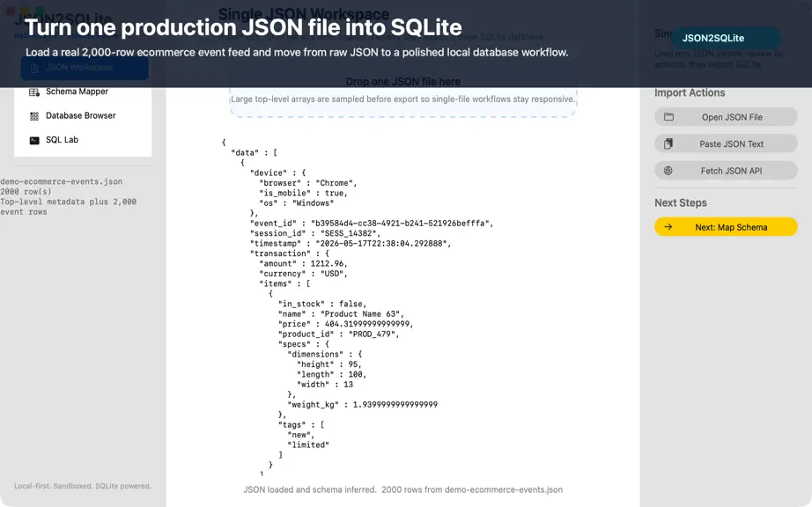
Task: Click the JSON Workspace document icon
Action: 34,68
